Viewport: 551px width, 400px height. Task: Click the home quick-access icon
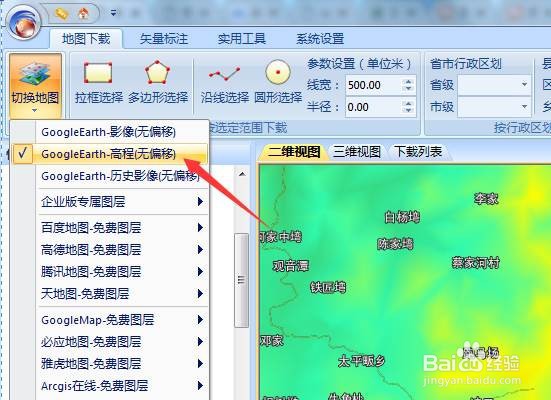click(83, 14)
